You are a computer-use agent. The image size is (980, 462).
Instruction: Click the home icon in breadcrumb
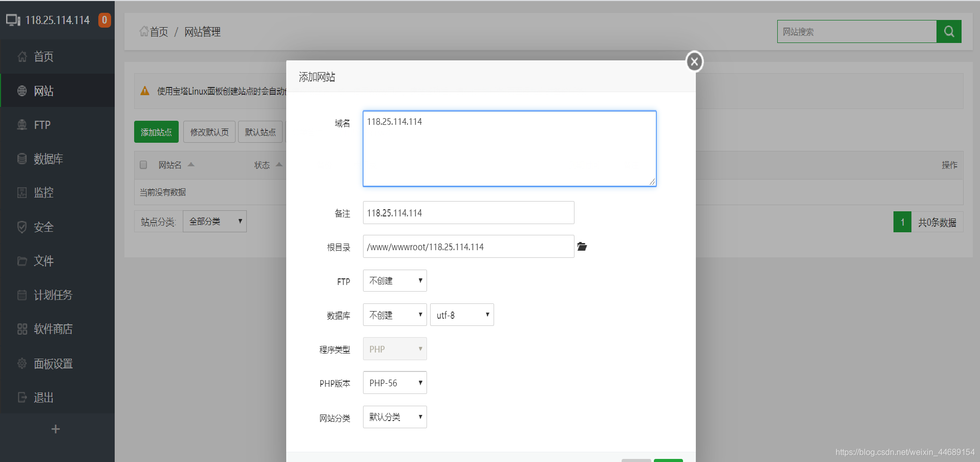pos(144,31)
